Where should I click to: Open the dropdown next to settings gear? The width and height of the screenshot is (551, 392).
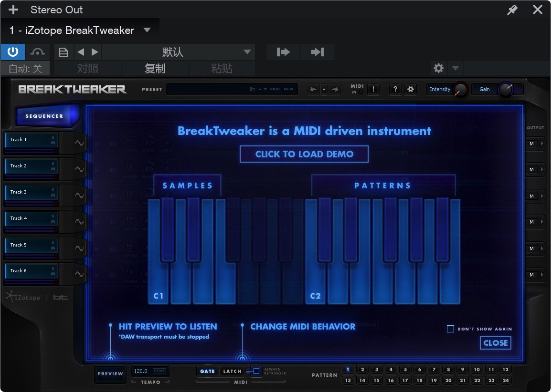click(455, 68)
